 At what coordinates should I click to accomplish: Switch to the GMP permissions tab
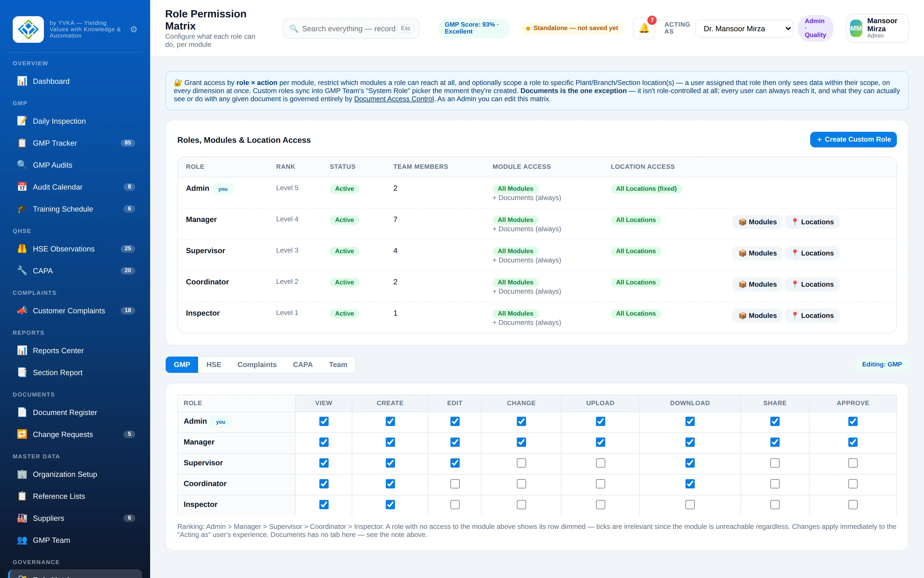[182, 365]
